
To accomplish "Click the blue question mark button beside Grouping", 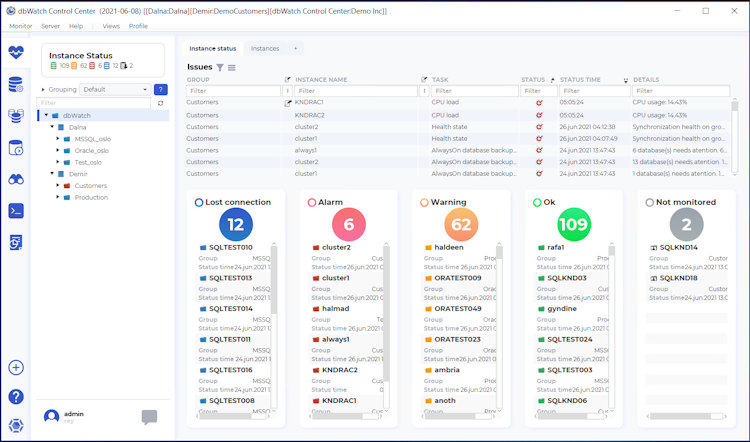I will [x=161, y=89].
